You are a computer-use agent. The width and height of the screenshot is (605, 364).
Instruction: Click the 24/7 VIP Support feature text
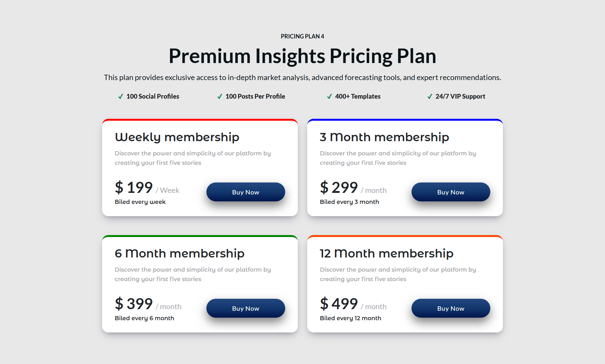[460, 96]
